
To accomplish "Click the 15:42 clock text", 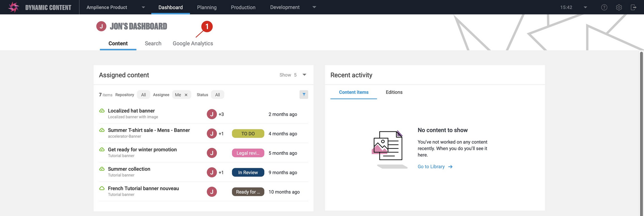I will (566, 7).
